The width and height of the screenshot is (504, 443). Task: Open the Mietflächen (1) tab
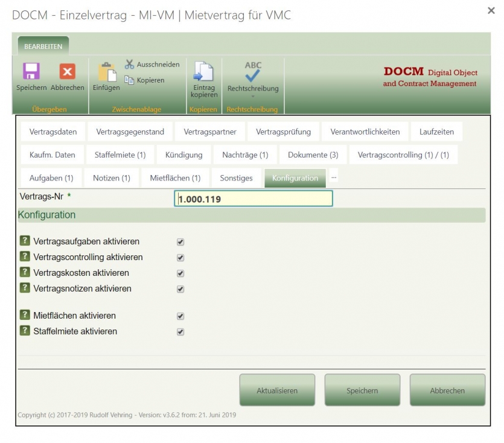(x=175, y=178)
